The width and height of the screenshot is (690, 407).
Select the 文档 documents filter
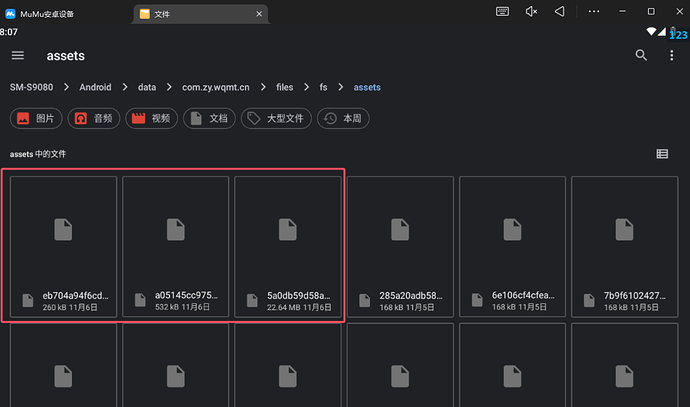[x=208, y=118]
